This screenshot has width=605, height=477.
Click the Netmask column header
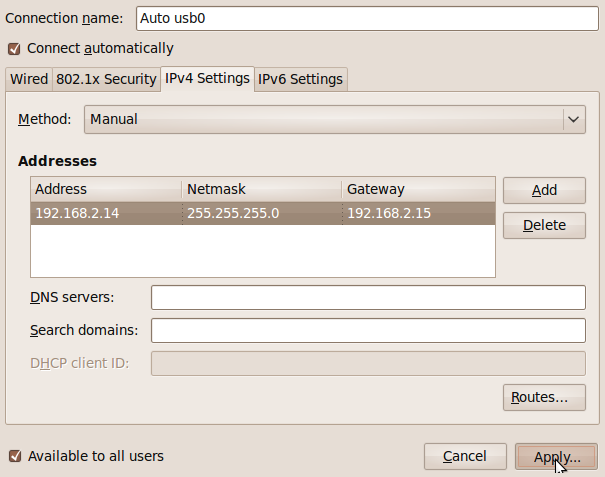click(x=260, y=189)
